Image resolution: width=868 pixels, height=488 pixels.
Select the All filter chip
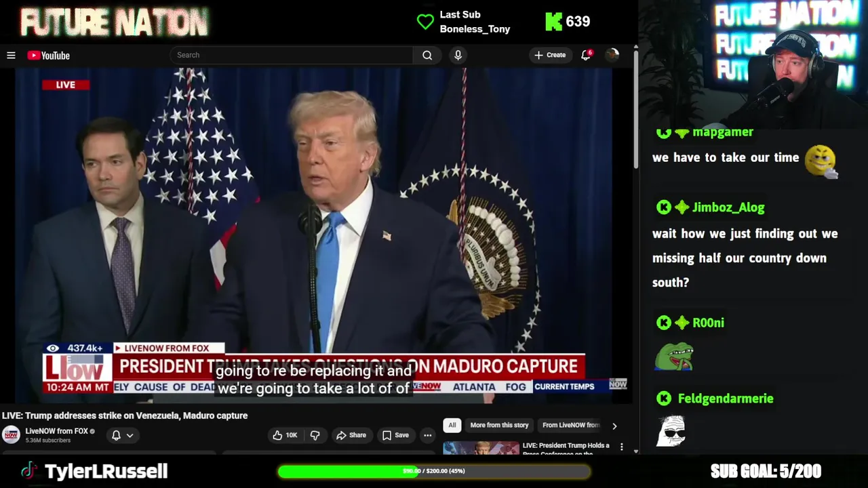coord(452,425)
